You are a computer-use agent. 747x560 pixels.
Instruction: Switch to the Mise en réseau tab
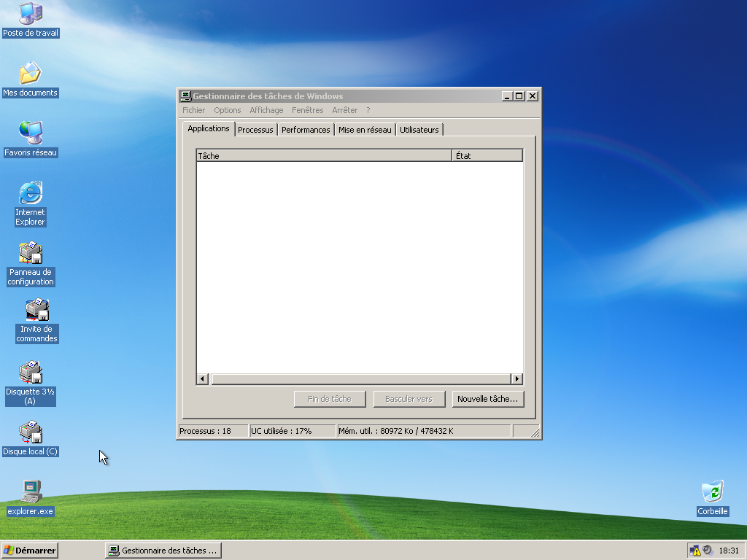click(365, 130)
